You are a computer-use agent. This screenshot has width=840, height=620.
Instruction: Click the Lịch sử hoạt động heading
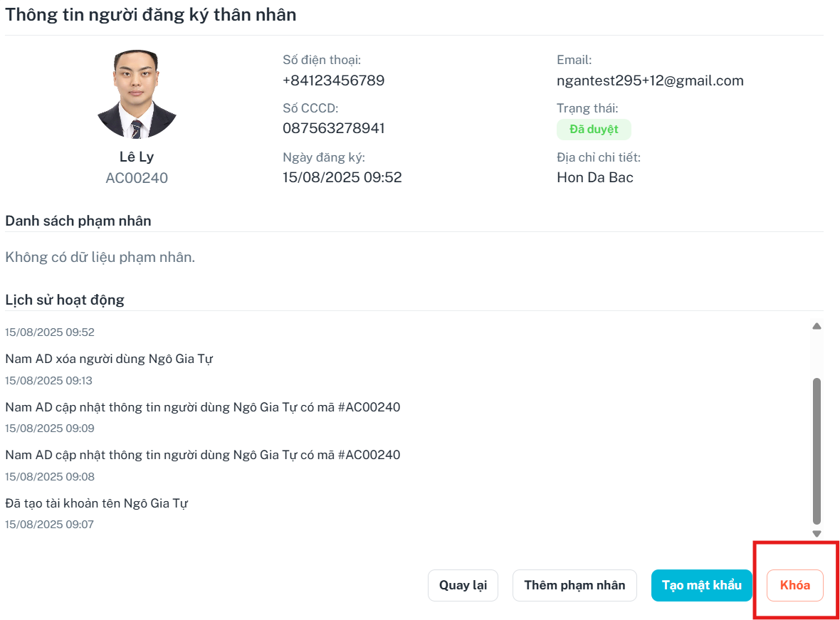pos(65,300)
